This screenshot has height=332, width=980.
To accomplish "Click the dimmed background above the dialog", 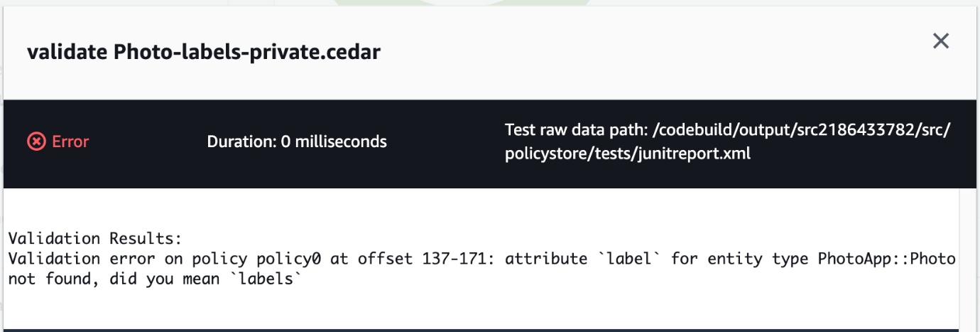I will (490, 3).
